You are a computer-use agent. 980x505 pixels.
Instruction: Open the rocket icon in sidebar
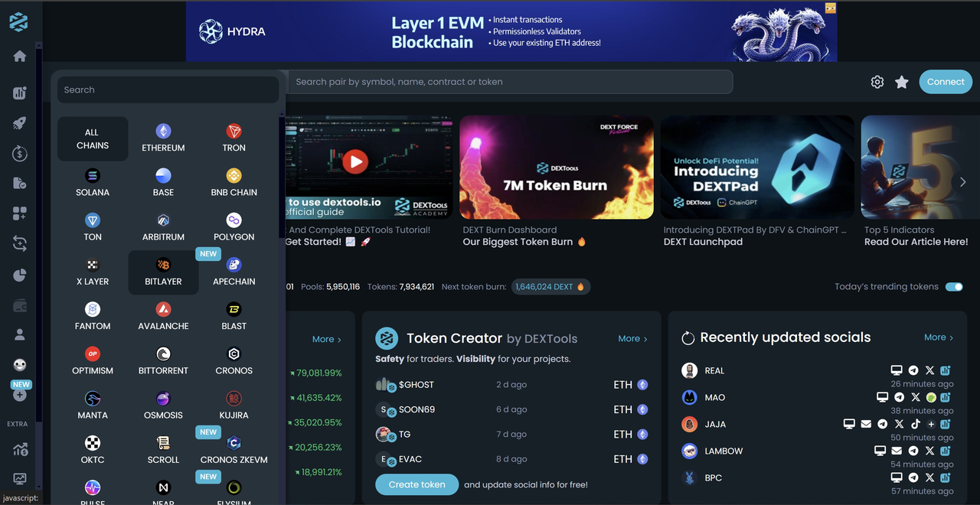(x=20, y=123)
